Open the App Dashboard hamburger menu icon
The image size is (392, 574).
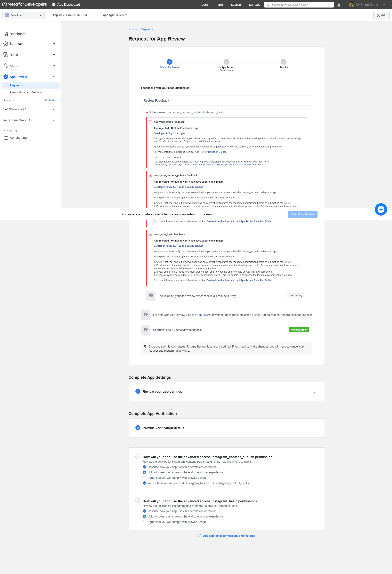(x=54, y=5)
